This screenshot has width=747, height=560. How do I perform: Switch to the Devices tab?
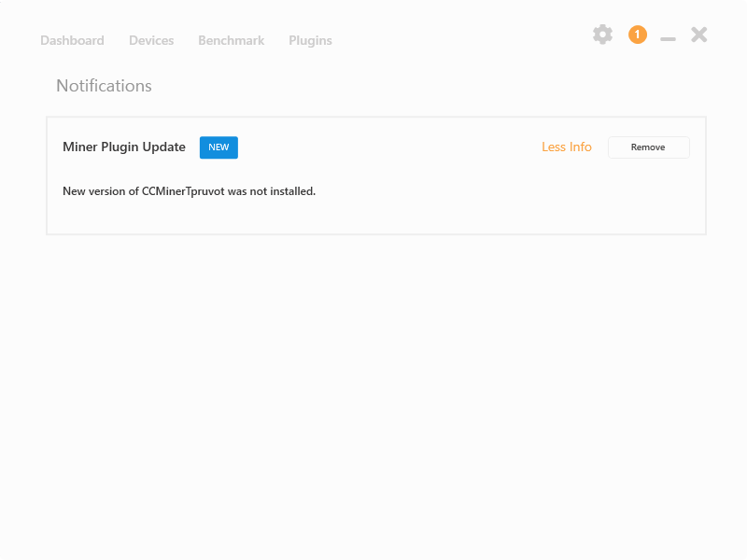pyautogui.click(x=151, y=40)
